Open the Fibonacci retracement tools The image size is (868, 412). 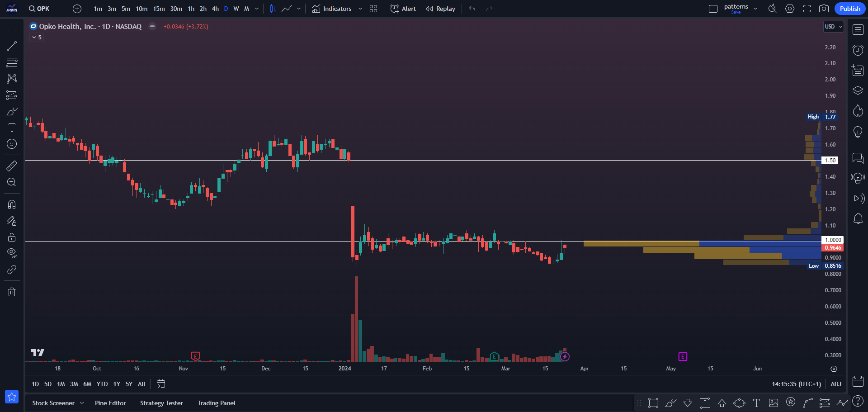(x=12, y=62)
